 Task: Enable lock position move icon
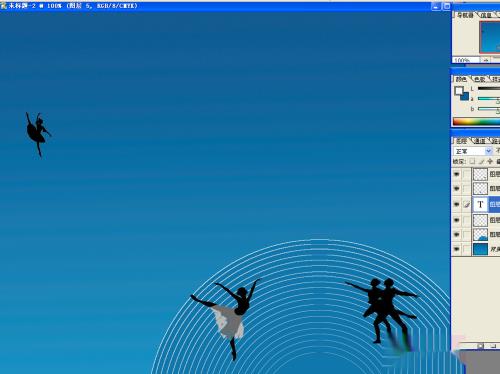pyautogui.click(x=490, y=161)
